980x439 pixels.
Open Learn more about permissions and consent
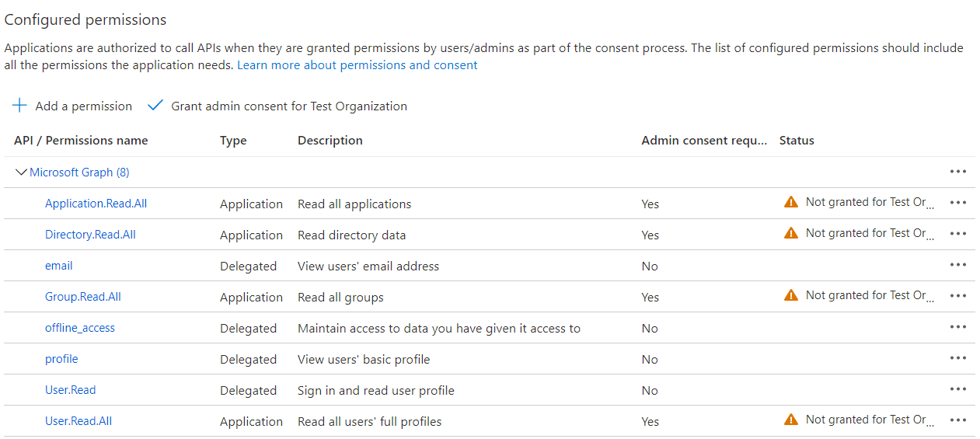click(357, 65)
